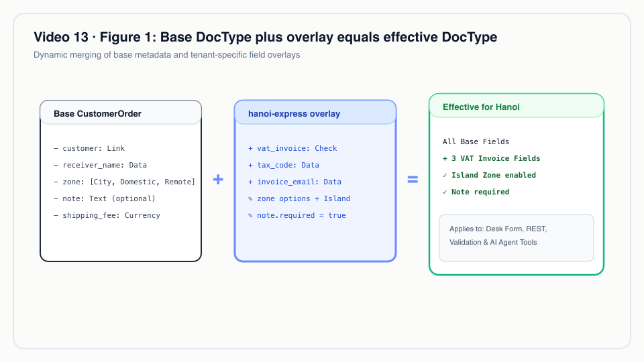Click the subtitle about dynamic merging of metadata
Screen dimensions: 644x362
tap(167, 55)
